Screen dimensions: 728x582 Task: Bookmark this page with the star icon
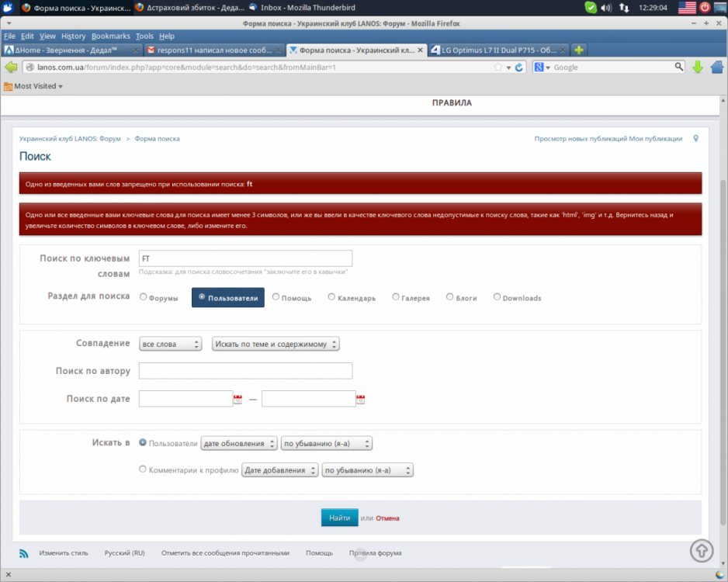[x=498, y=68]
